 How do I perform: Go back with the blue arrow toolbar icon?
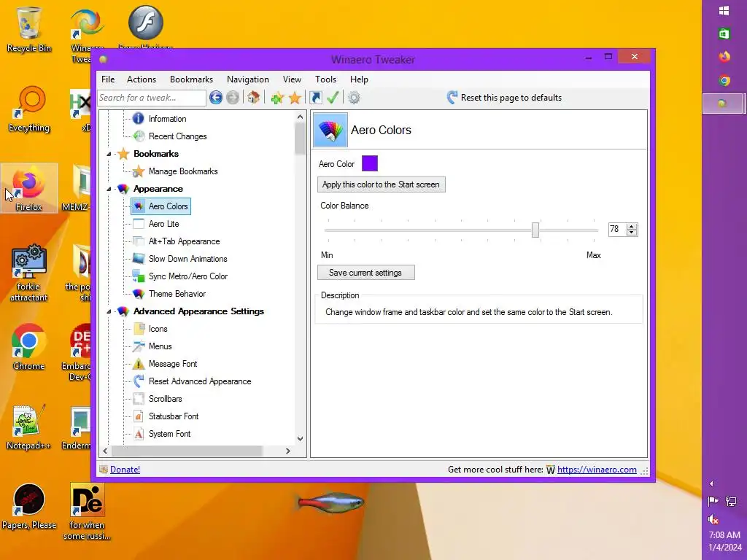click(215, 98)
